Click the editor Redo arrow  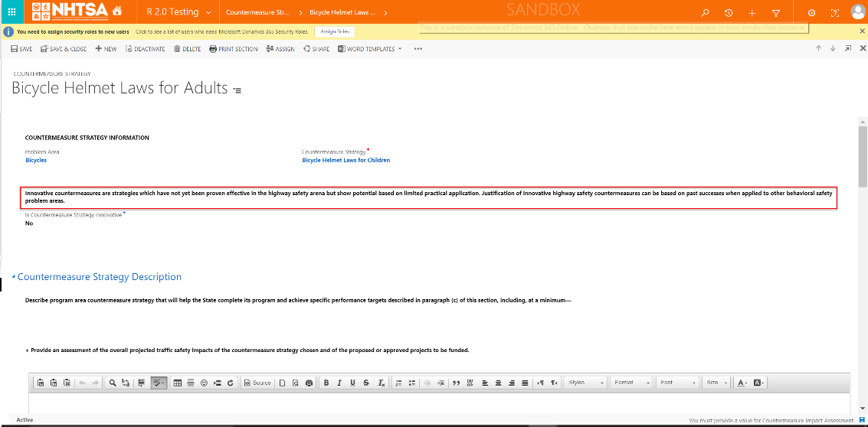95,383
